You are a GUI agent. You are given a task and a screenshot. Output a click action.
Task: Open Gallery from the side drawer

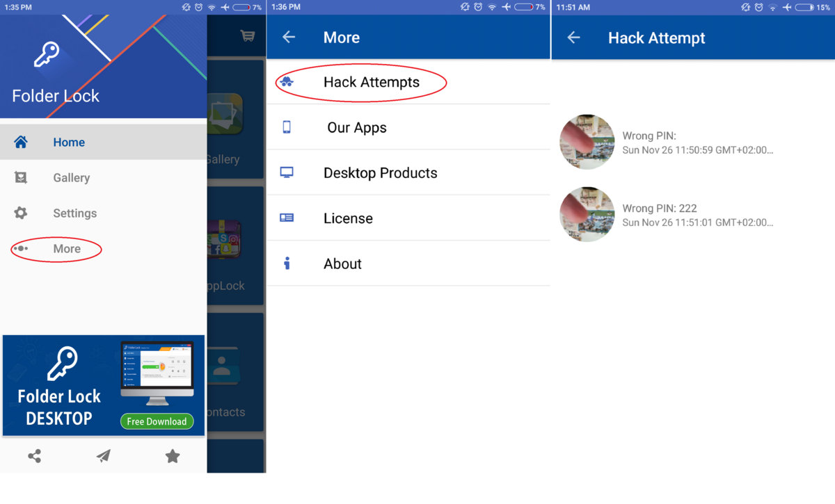103,178
